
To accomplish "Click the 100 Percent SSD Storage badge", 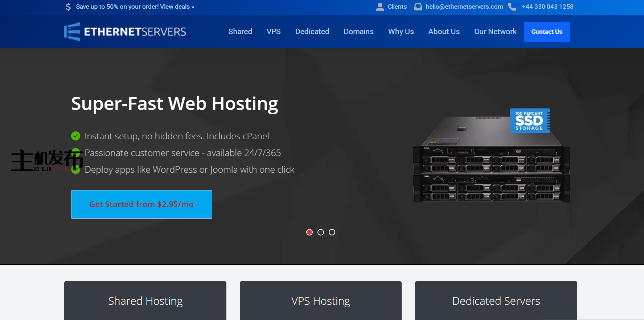I will (x=529, y=121).
